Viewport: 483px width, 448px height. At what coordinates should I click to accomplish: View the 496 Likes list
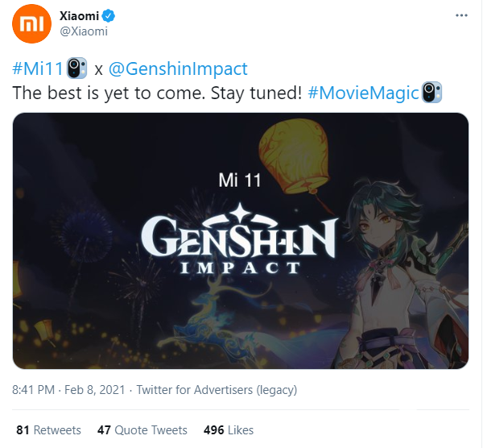[229, 429]
